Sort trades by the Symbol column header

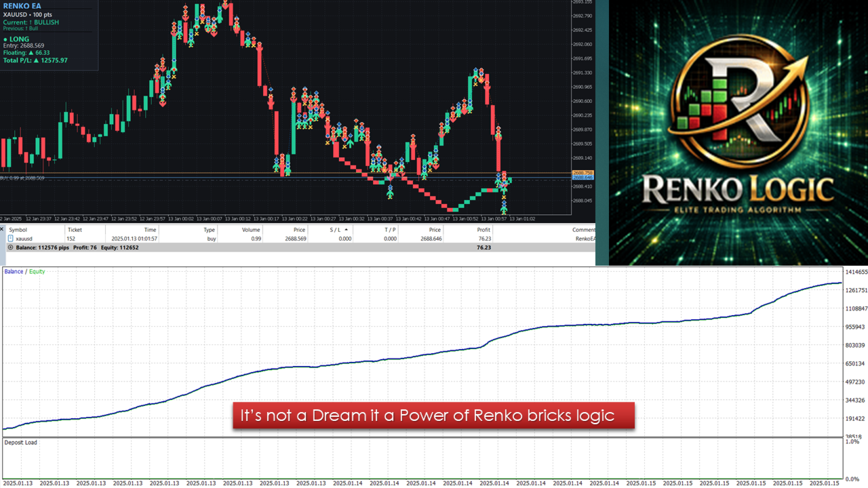[x=18, y=230]
